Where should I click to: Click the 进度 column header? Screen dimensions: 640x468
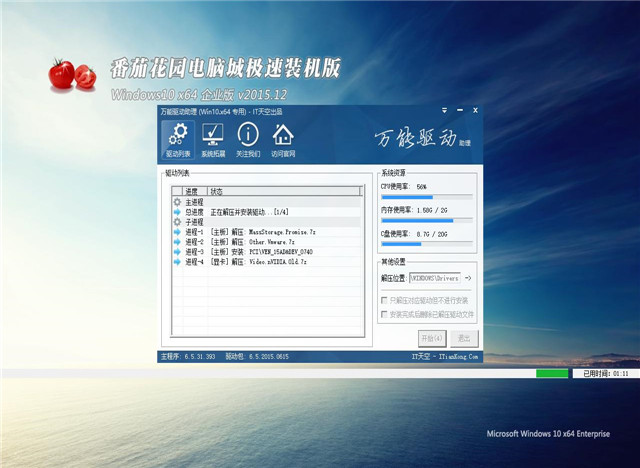point(195,191)
